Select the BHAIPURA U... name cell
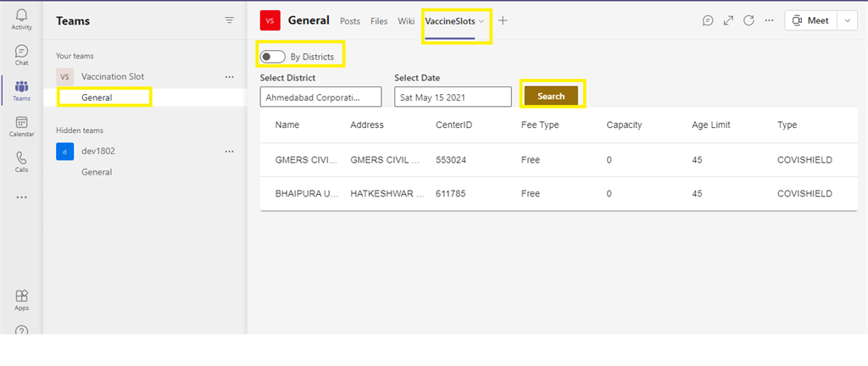Viewport: 868px width, 366px height. pos(307,193)
